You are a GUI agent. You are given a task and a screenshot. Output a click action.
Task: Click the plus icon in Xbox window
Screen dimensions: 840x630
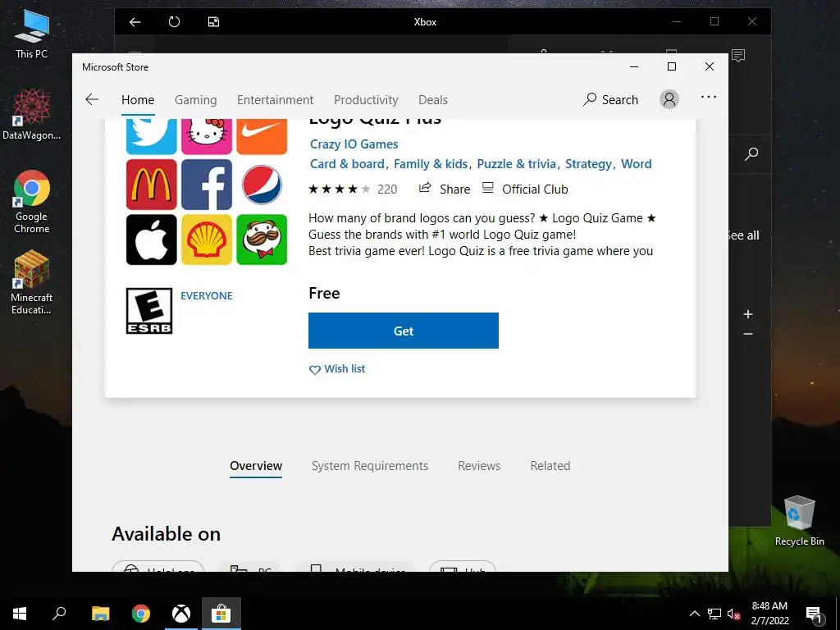point(748,314)
